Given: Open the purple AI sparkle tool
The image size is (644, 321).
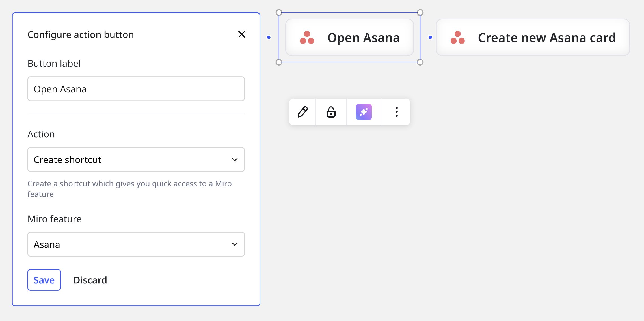Looking at the screenshot, I should tap(364, 112).
